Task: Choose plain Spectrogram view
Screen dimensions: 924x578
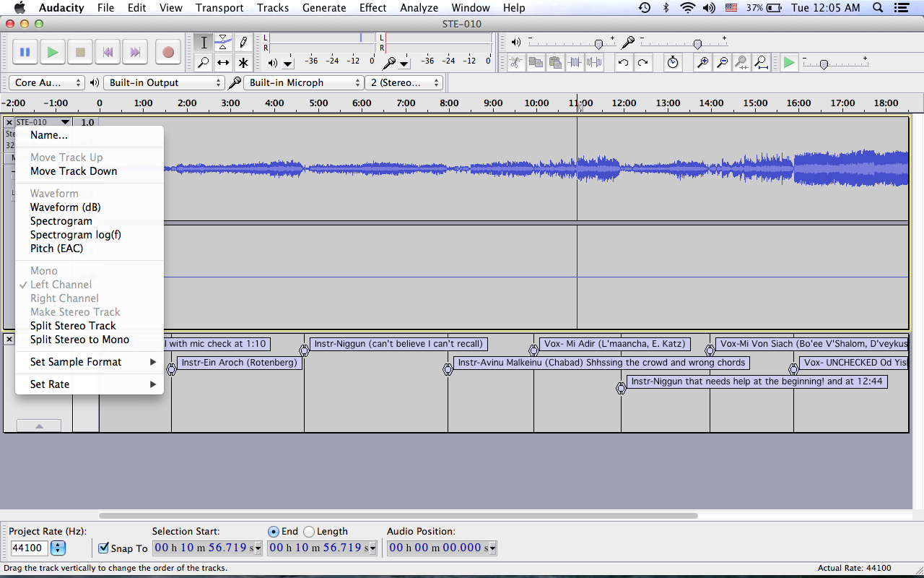Action: click(90, 221)
